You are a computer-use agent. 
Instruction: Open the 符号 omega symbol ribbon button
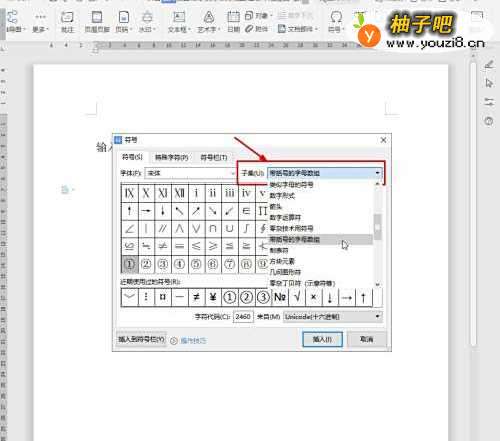point(336,22)
